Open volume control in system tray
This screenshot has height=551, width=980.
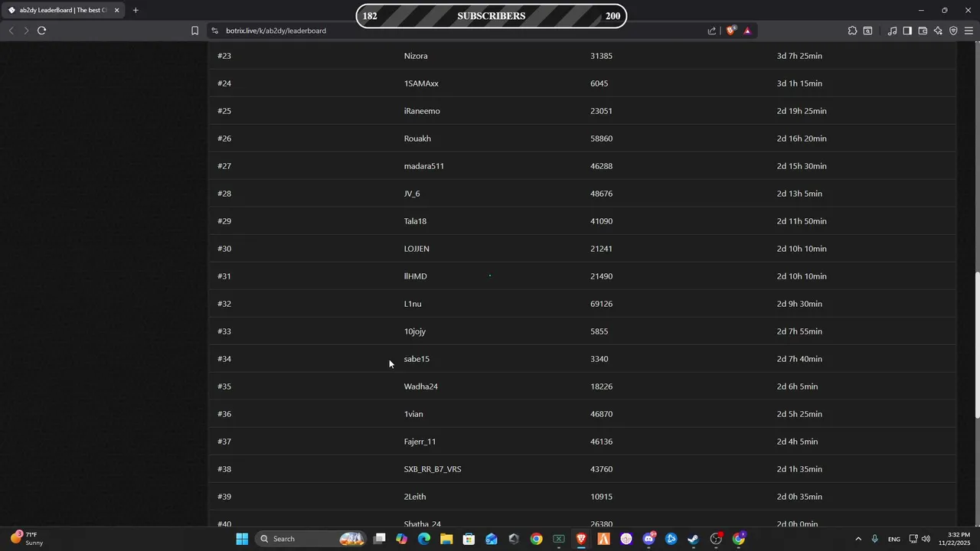926,539
